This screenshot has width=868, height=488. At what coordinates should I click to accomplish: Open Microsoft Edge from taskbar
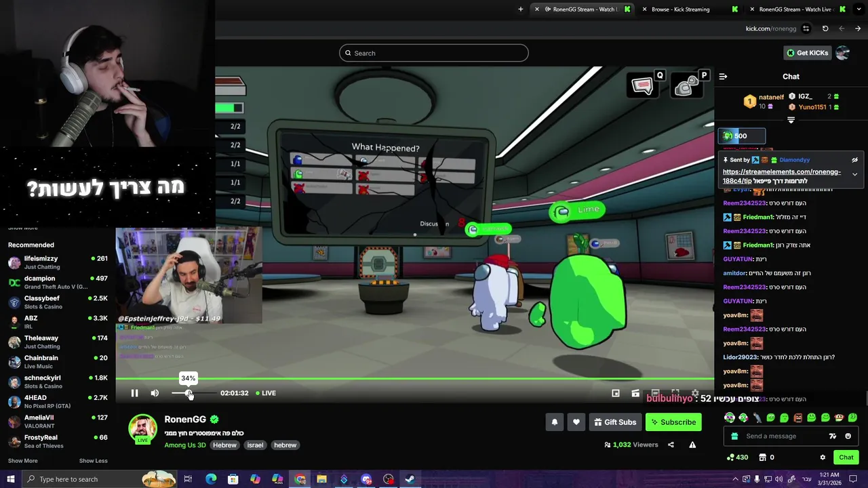click(211, 479)
